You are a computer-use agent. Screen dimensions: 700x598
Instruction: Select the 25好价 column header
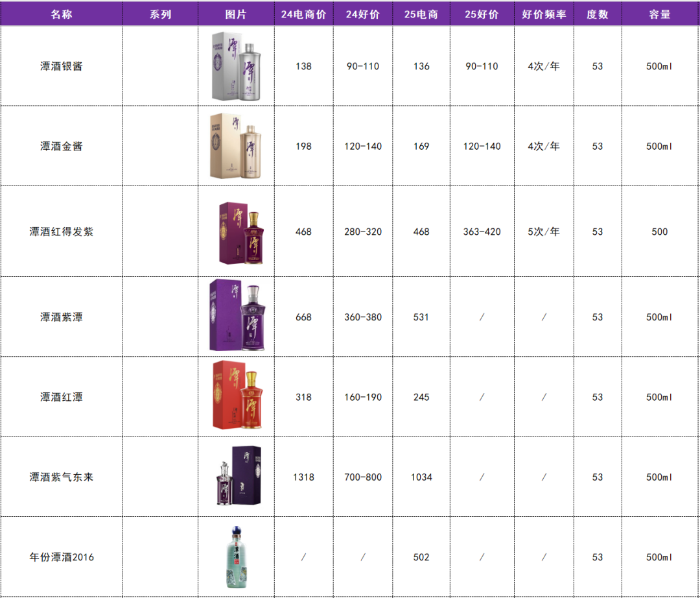pyautogui.click(x=482, y=14)
